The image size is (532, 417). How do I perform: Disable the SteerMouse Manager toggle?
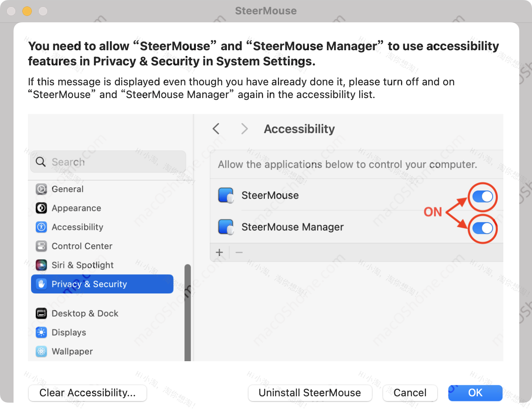click(x=483, y=228)
